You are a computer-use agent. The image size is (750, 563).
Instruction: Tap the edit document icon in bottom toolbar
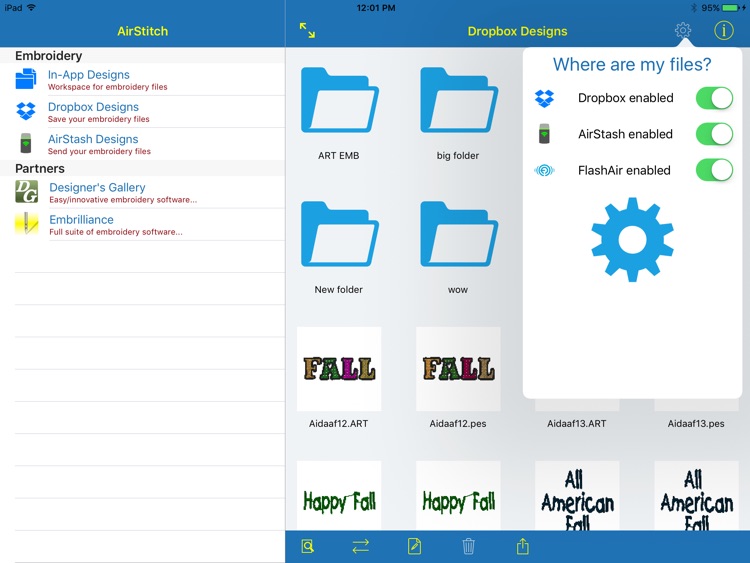(x=414, y=546)
